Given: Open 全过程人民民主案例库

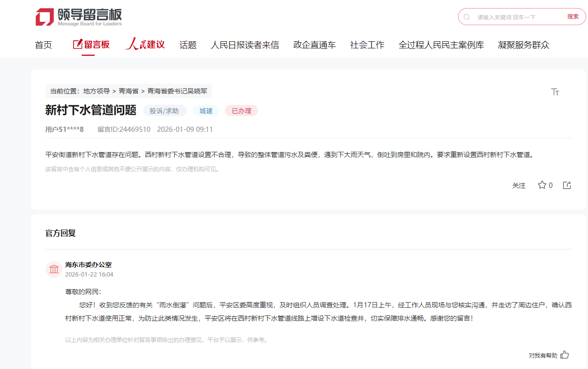Looking at the screenshot, I should (441, 45).
